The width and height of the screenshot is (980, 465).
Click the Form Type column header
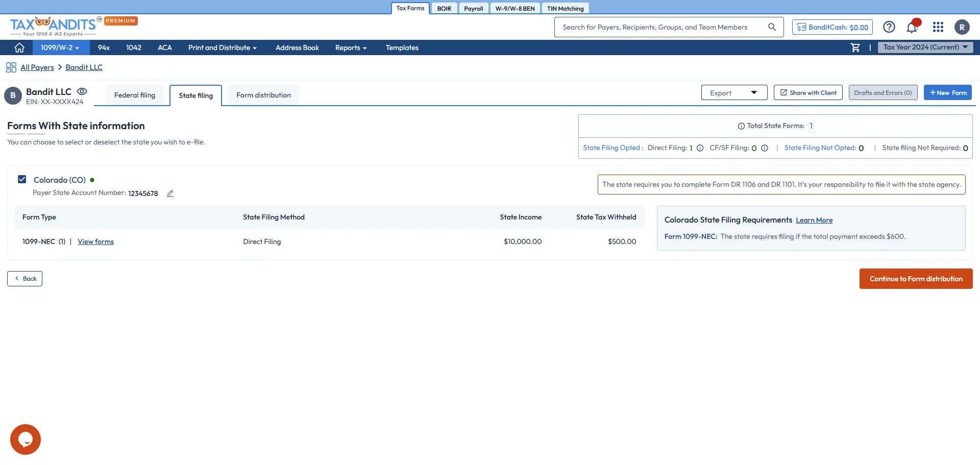39,217
